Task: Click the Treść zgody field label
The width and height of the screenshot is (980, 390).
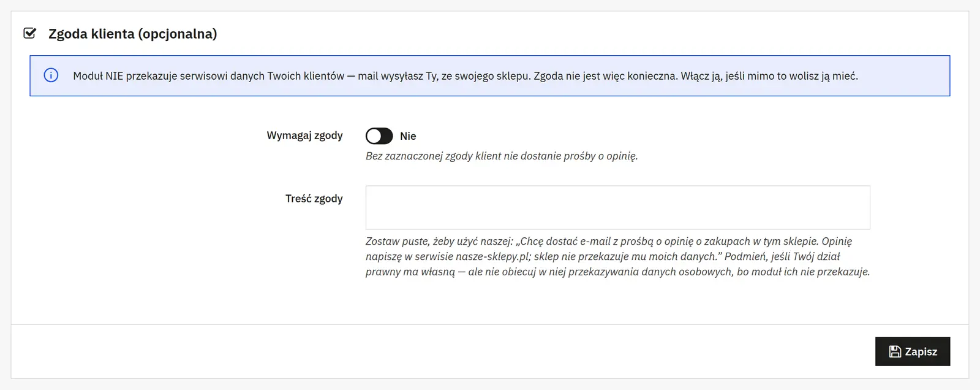Action: click(314, 199)
